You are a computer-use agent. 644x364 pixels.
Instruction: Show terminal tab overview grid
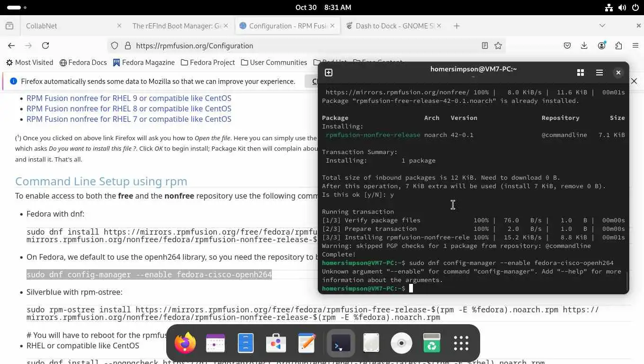pos(581,73)
